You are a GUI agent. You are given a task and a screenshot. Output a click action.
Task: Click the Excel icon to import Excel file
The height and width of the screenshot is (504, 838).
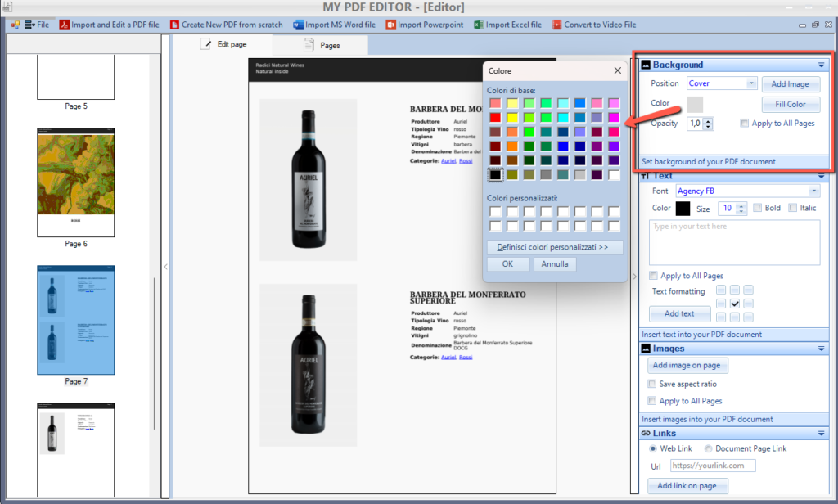(x=479, y=25)
